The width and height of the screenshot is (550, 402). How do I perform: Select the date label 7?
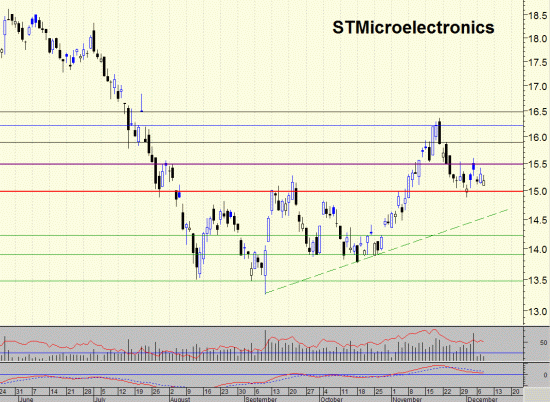[x=34, y=391]
